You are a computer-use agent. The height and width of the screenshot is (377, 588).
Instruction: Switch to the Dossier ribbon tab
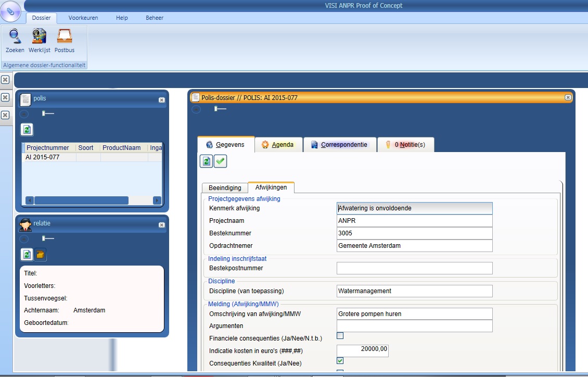41,18
